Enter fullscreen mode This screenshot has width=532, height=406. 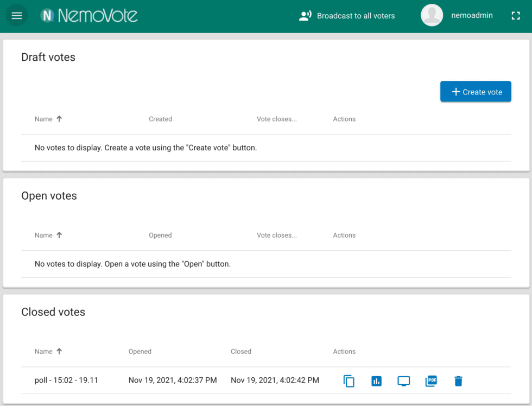tap(516, 15)
